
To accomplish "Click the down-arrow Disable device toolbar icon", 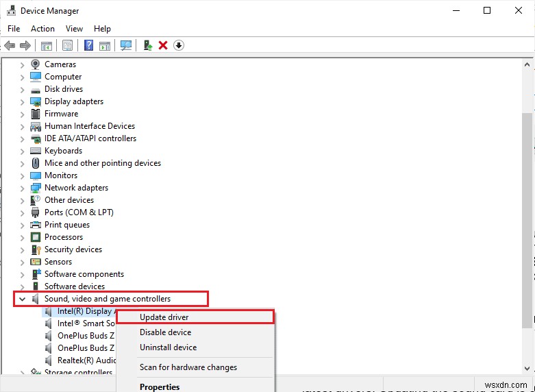I will [x=179, y=45].
